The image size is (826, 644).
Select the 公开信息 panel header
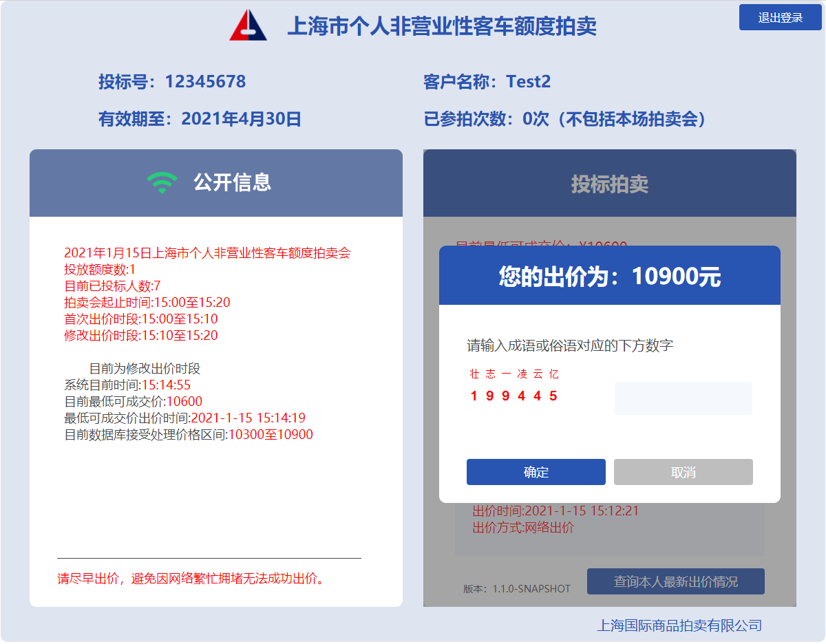click(x=216, y=183)
